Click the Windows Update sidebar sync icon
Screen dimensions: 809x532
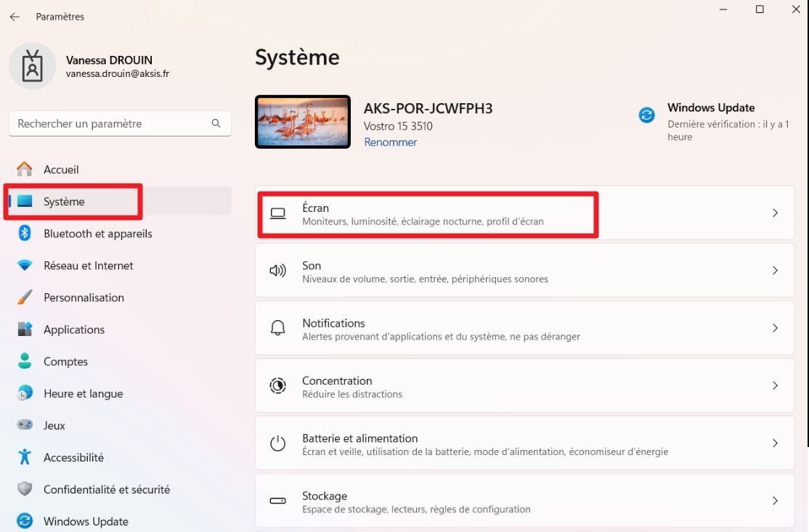pos(24,520)
